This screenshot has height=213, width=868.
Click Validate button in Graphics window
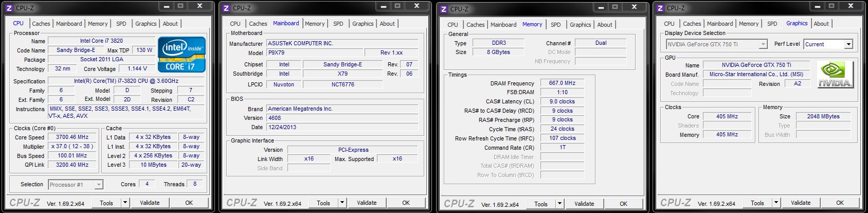pyautogui.click(x=801, y=203)
